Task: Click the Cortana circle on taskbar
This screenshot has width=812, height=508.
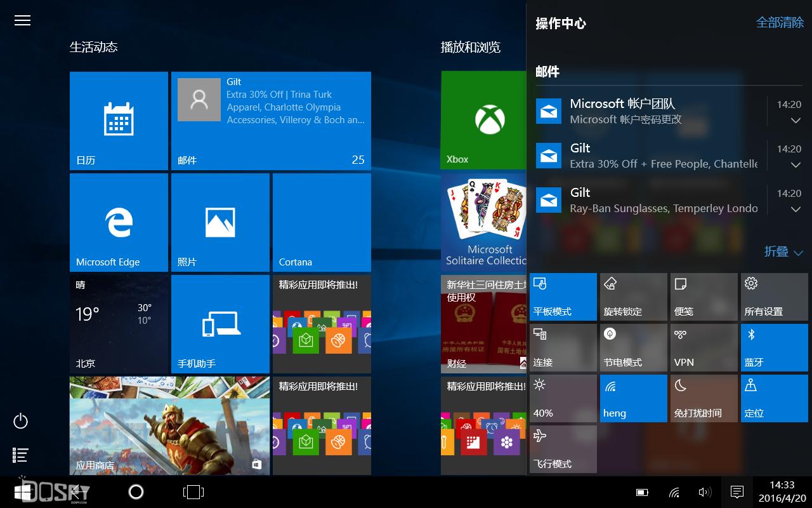Action: tap(136, 491)
